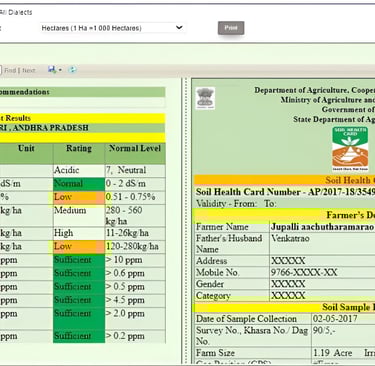The image size is (375, 366).
Task: Click the '> 0.6 ppm' cell
Action: pyautogui.click(x=135, y=274)
